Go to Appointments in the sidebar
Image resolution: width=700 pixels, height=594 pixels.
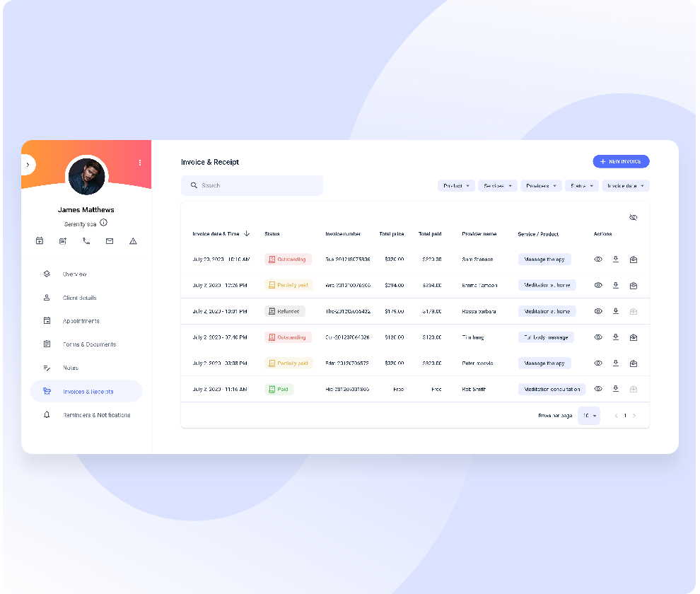point(81,321)
